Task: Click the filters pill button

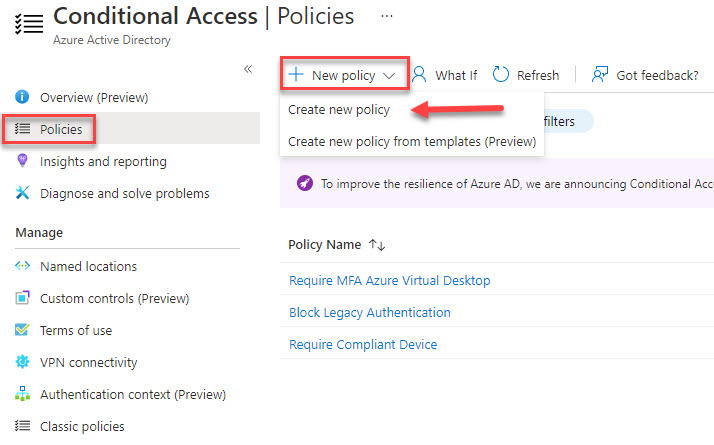Action: (568, 121)
